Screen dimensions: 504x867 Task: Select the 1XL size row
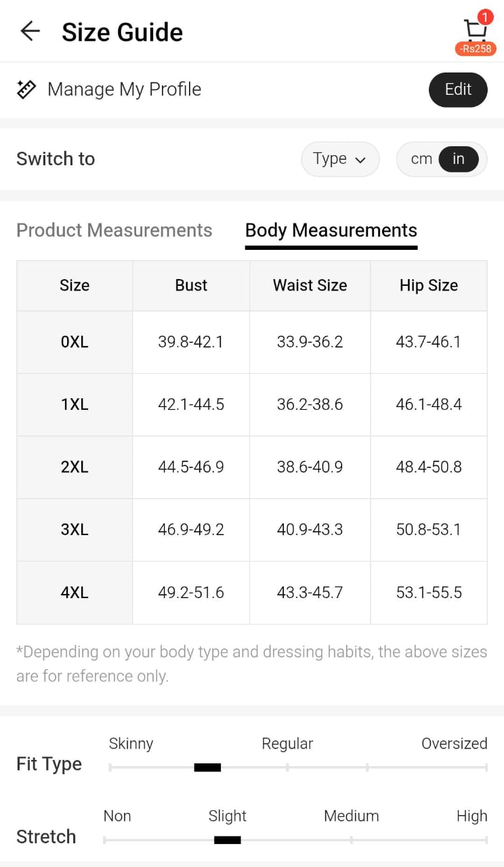75,404
